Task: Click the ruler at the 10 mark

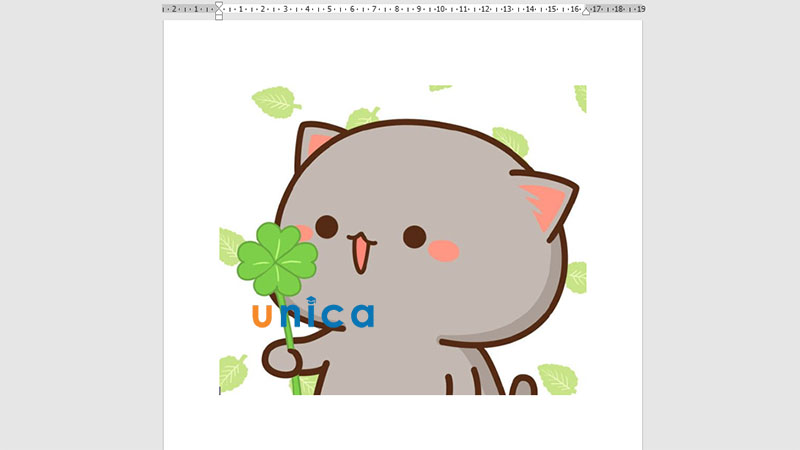Action: [x=441, y=9]
